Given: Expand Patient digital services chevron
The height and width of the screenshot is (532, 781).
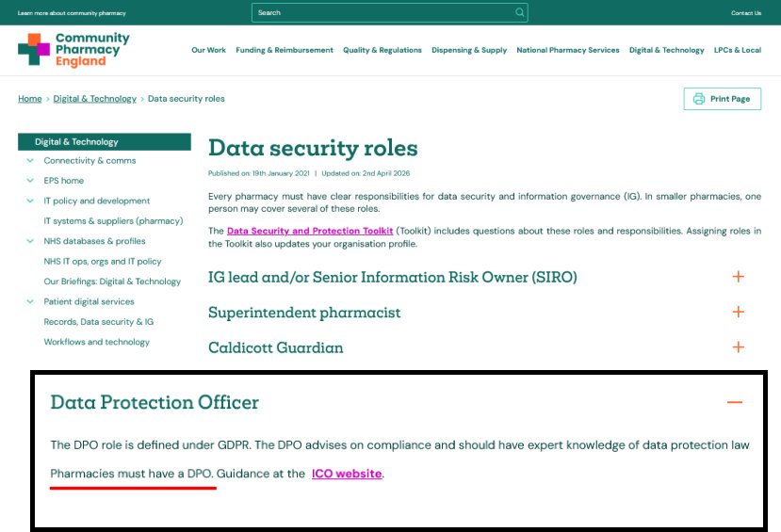Looking at the screenshot, I should (x=30, y=301).
